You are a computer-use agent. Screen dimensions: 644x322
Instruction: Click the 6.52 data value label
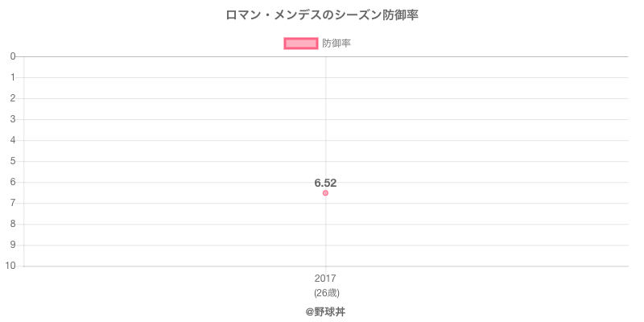coord(325,183)
